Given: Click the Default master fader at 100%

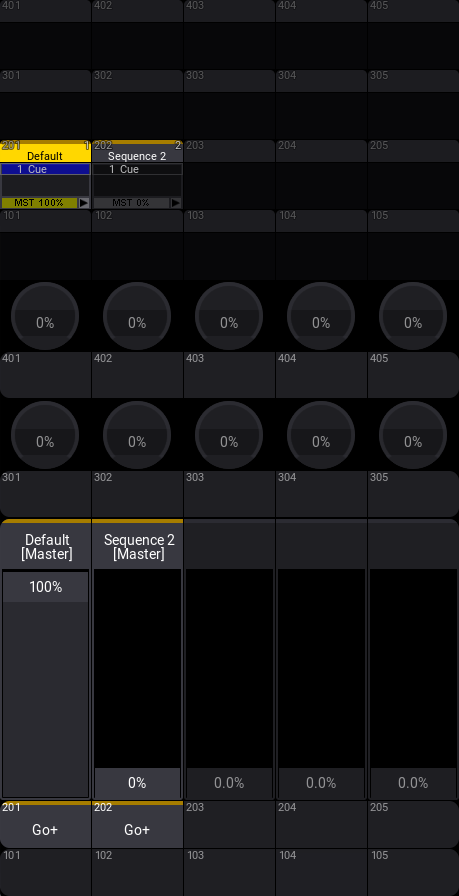Looking at the screenshot, I should (x=46, y=587).
